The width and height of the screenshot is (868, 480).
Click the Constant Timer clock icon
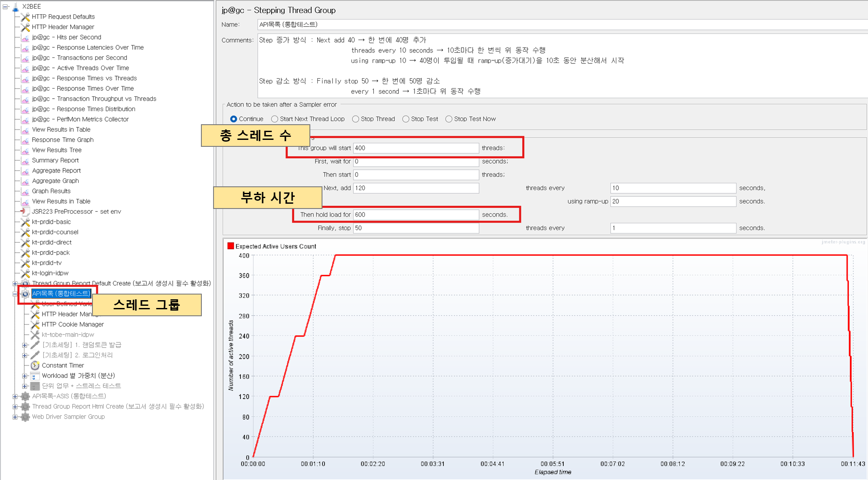[x=35, y=366]
